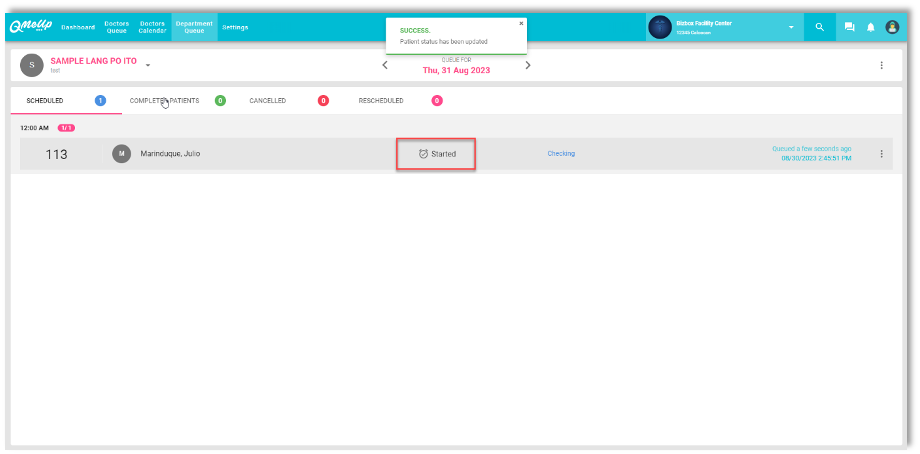Click the QMeUp logo
The height and width of the screenshot is (454, 920).
click(x=30, y=27)
